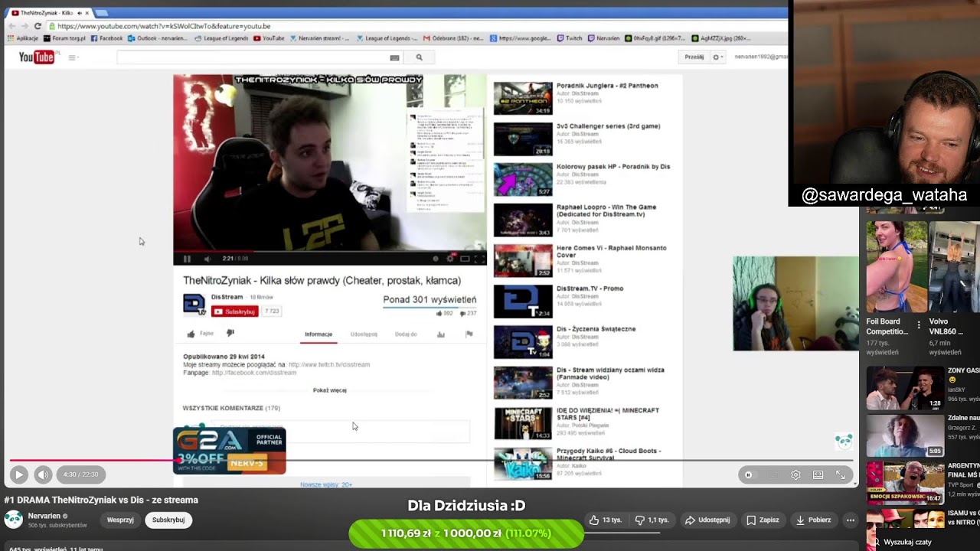
Task: Select the Informacje tab
Action: point(318,334)
